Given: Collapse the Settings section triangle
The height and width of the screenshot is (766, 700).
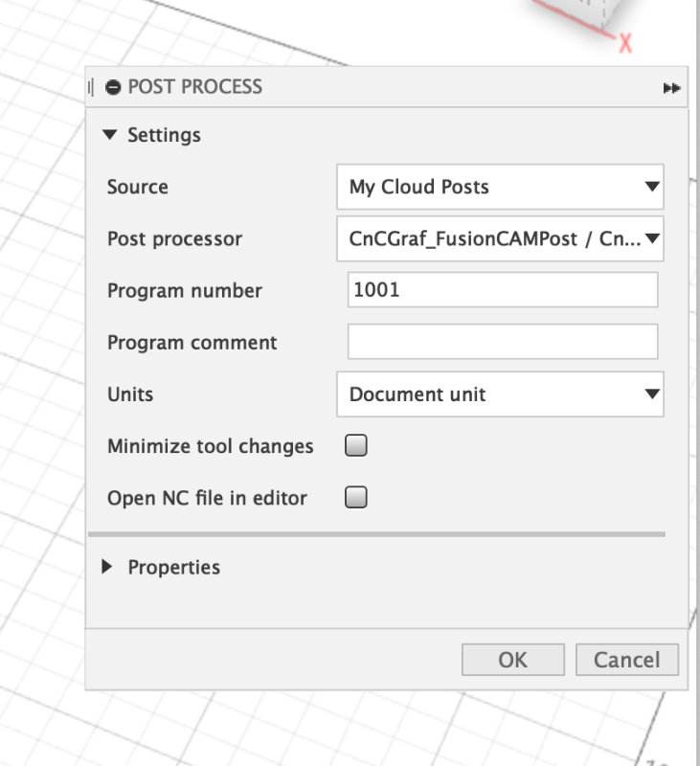Looking at the screenshot, I should click(x=110, y=134).
